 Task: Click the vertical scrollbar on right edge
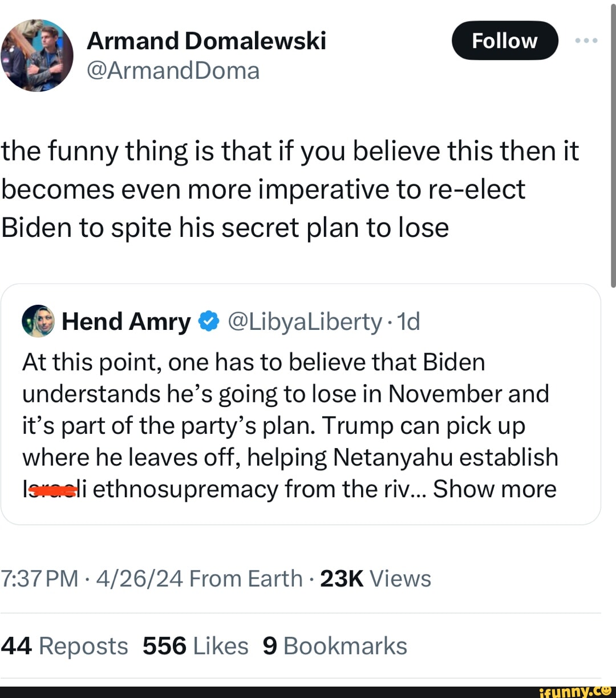613,143
